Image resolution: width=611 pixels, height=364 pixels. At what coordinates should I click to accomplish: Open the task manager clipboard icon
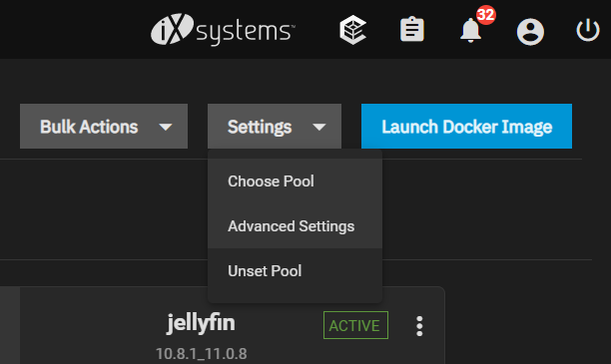412,29
